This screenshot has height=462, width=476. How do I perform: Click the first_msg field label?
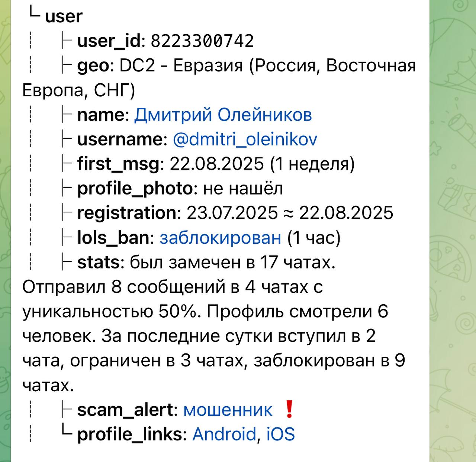click(x=118, y=164)
